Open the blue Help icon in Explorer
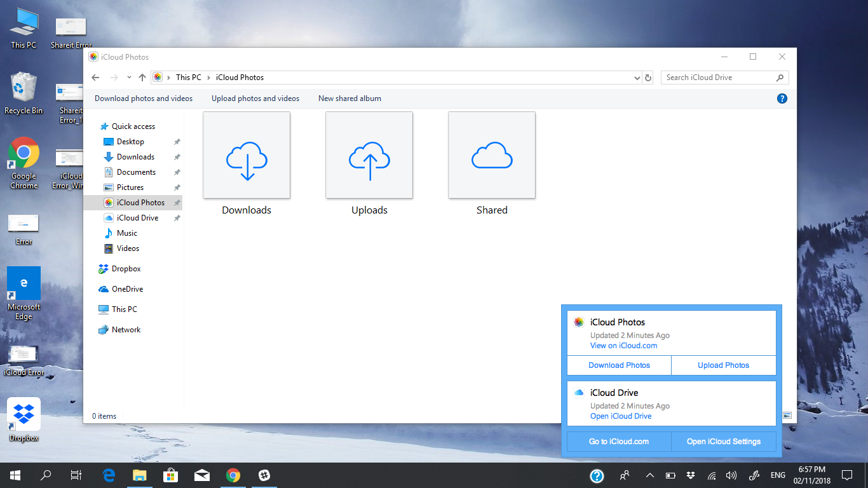The width and height of the screenshot is (868, 488). [x=782, y=98]
